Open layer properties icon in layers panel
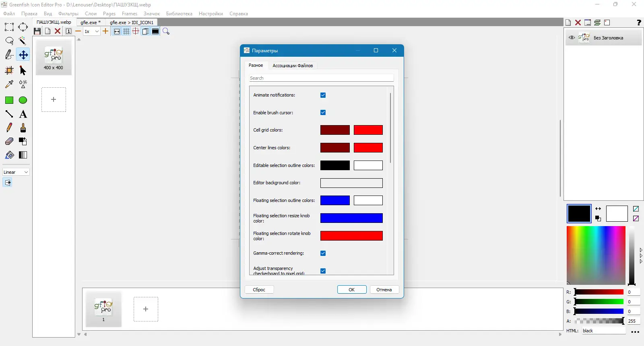The width and height of the screenshot is (644, 346). coord(588,23)
